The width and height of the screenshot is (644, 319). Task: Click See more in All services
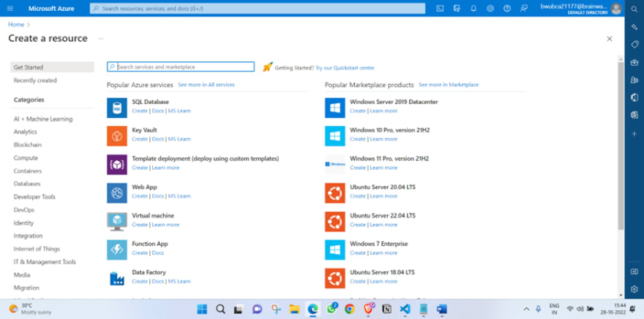point(206,85)
